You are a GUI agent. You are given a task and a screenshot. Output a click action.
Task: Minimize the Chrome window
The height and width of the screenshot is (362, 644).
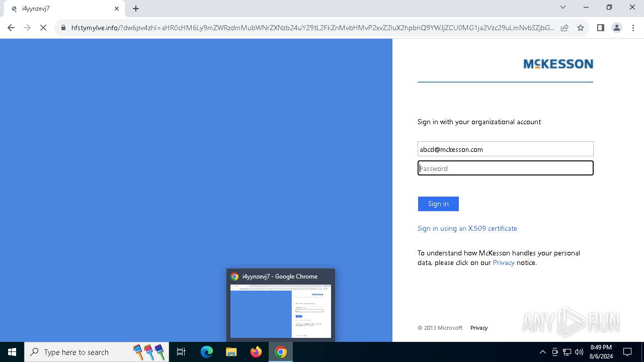(x=586, y=8)
